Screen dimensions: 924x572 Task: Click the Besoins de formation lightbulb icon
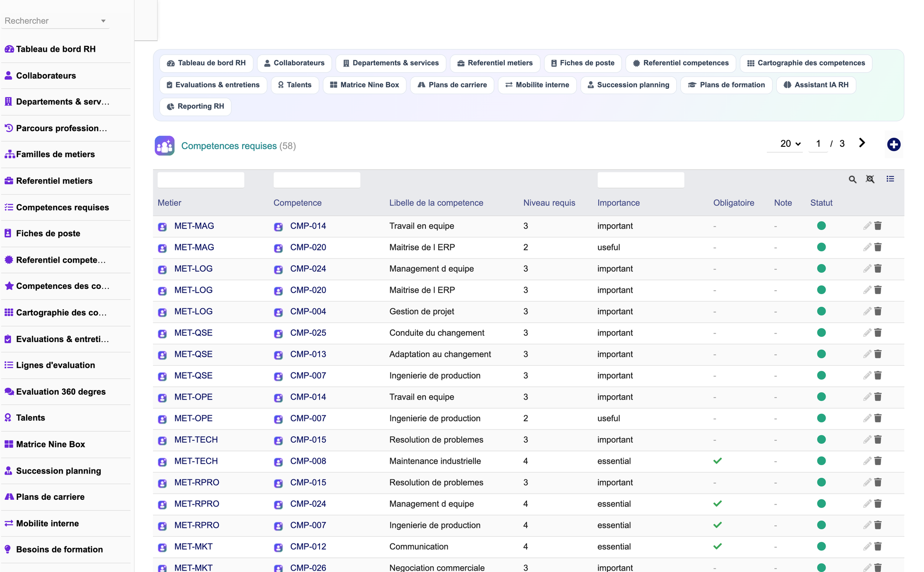click(x=8, y=549)
